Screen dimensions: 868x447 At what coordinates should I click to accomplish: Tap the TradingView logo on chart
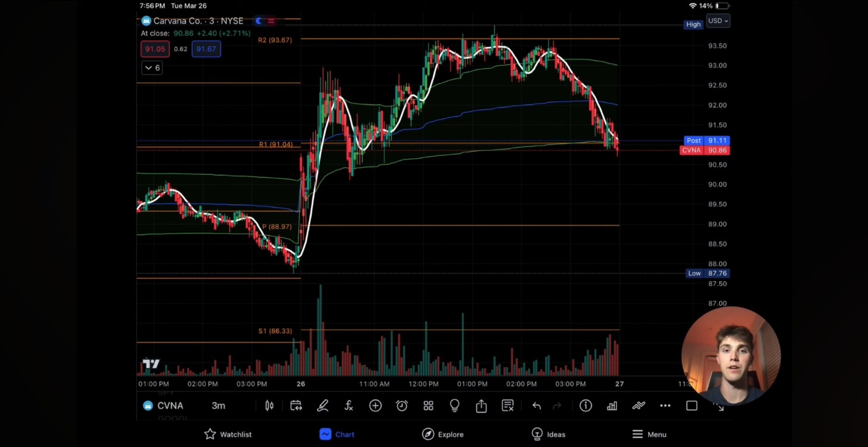(x=151, y=364)
